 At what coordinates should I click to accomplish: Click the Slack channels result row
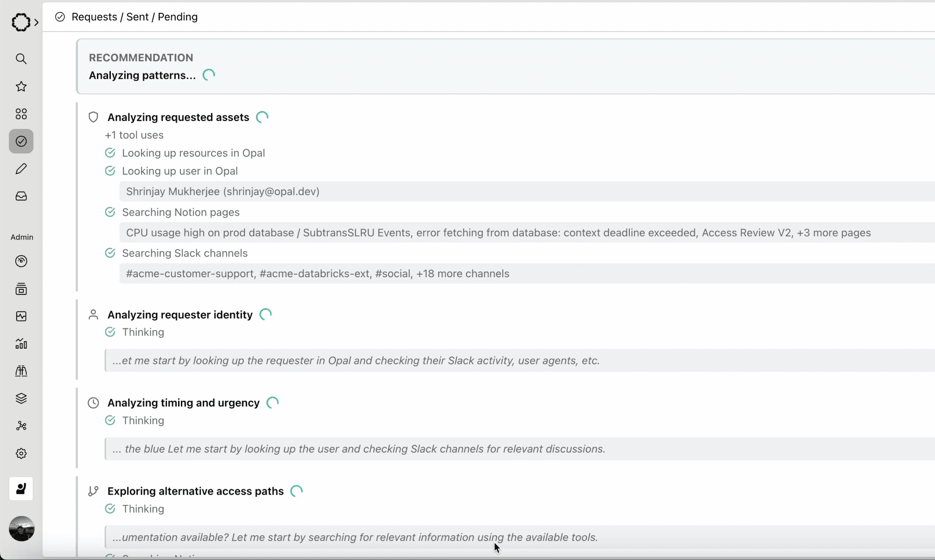[x=527, y=274]
